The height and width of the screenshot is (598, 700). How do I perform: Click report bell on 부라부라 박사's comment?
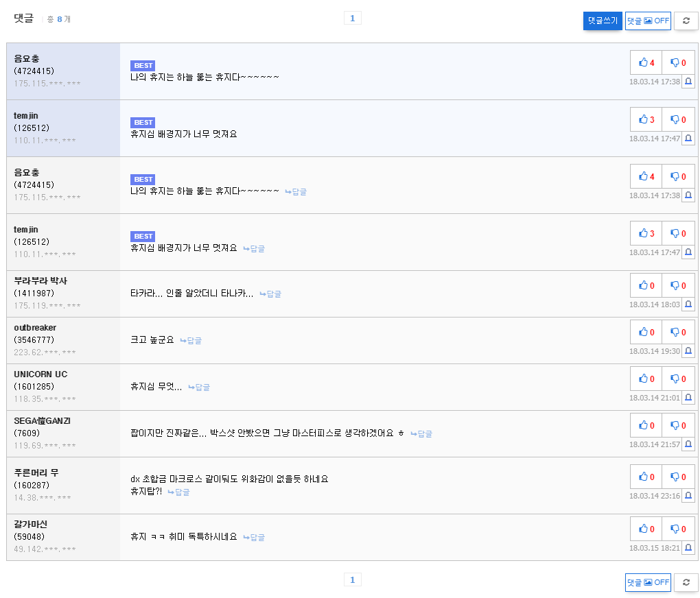(688, 304)
